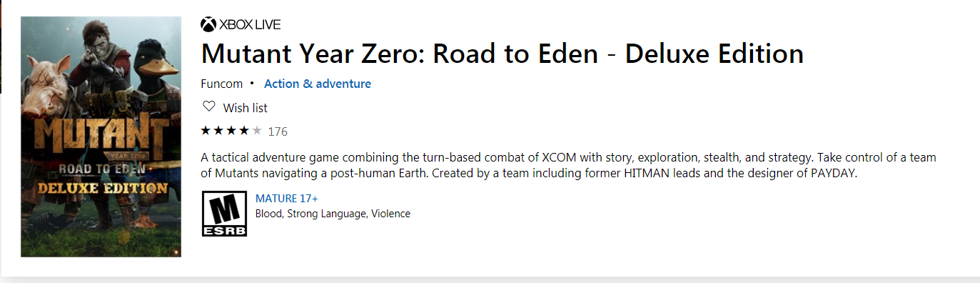Click the Blood, Strong Language, Violence descriptors
This screenshot has height=283, width=980.
333,214
